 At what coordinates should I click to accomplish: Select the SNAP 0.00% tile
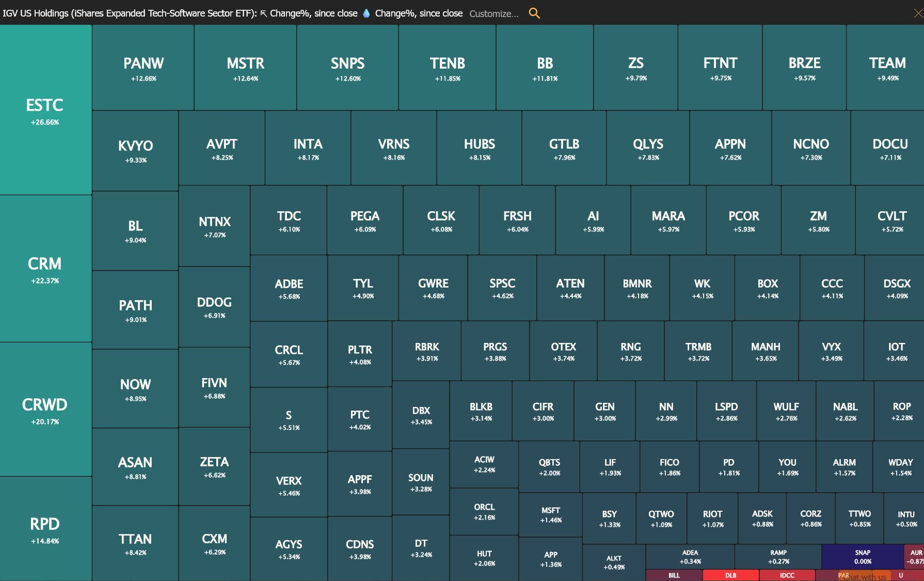tap(863, 557)
